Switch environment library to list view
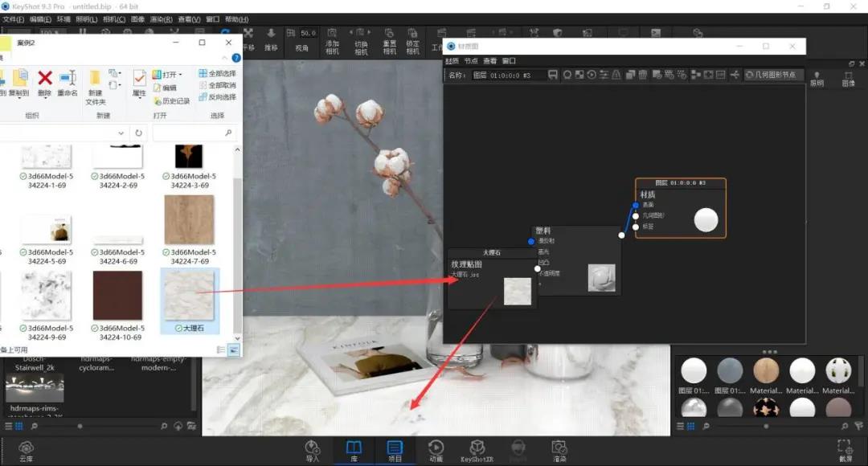This screenshot has height=466, width=868. click(8, 426)
